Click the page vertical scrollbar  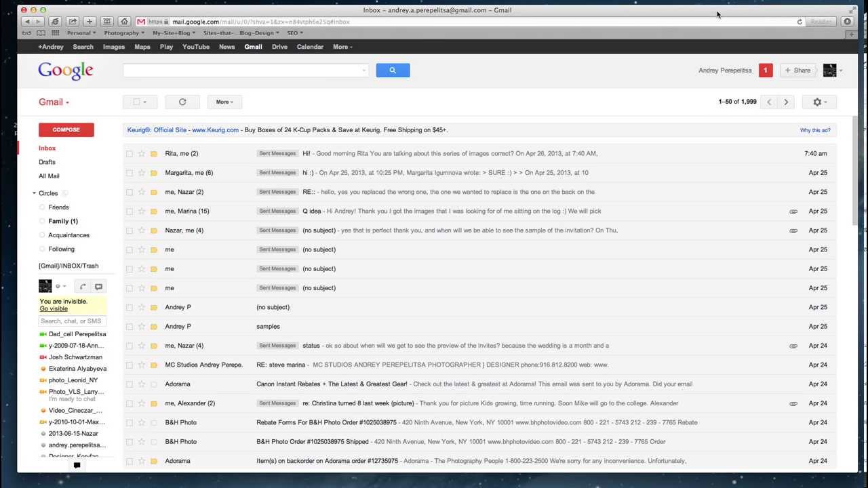pyautogui.click(x=855, y=169)
